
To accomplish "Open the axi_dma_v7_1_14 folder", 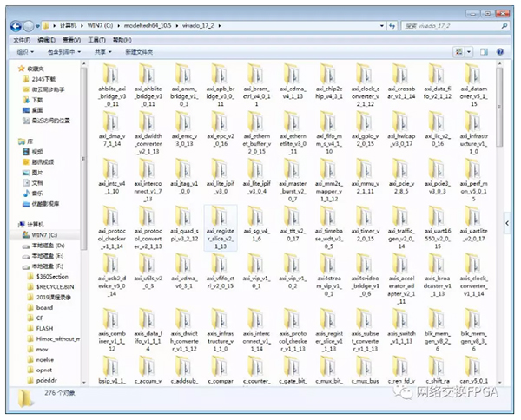I will (112, 128).
